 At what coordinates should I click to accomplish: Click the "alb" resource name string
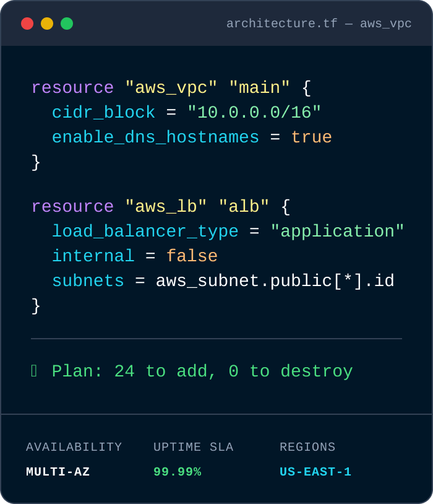coord(244,206)
